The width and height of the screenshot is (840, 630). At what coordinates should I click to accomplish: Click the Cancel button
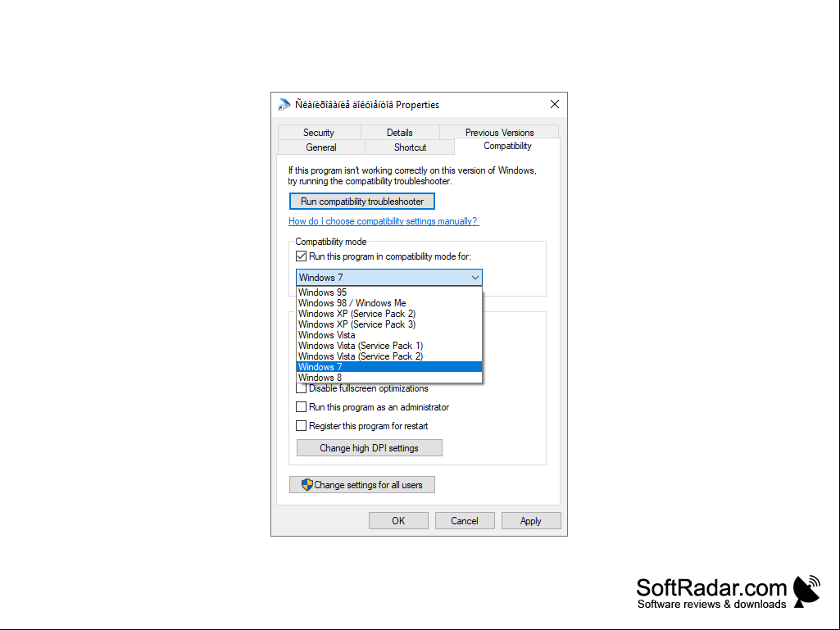click(465, 521)
